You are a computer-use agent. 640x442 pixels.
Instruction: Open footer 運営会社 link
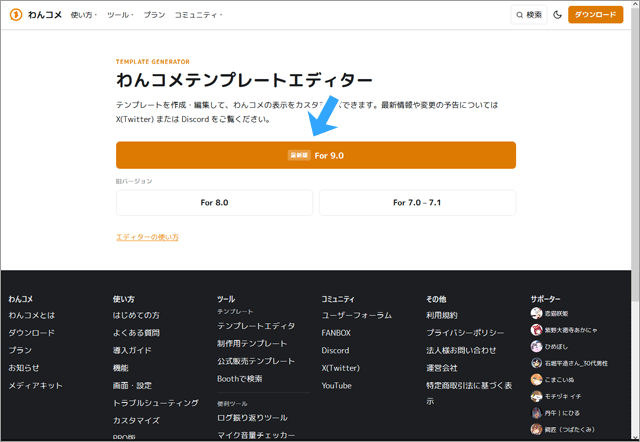(x=442, y=368)
